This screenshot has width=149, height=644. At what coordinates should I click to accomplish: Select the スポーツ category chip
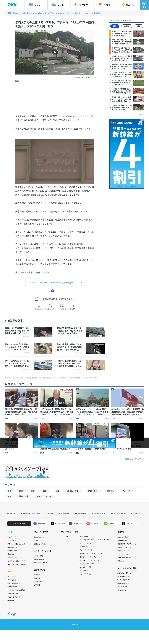click(126, 491)
